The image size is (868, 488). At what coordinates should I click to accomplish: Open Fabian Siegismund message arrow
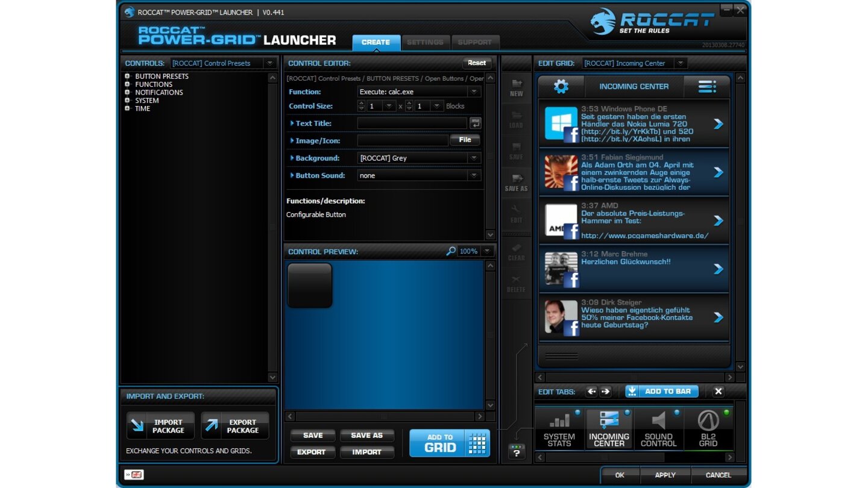(x=718, y=172)
